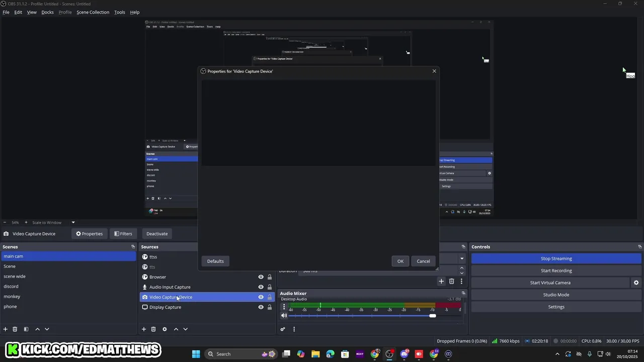This screenshot has height=362, width=644.
Task: Click the Filters button in source toolbar
Action: click(x=123, y=234)
